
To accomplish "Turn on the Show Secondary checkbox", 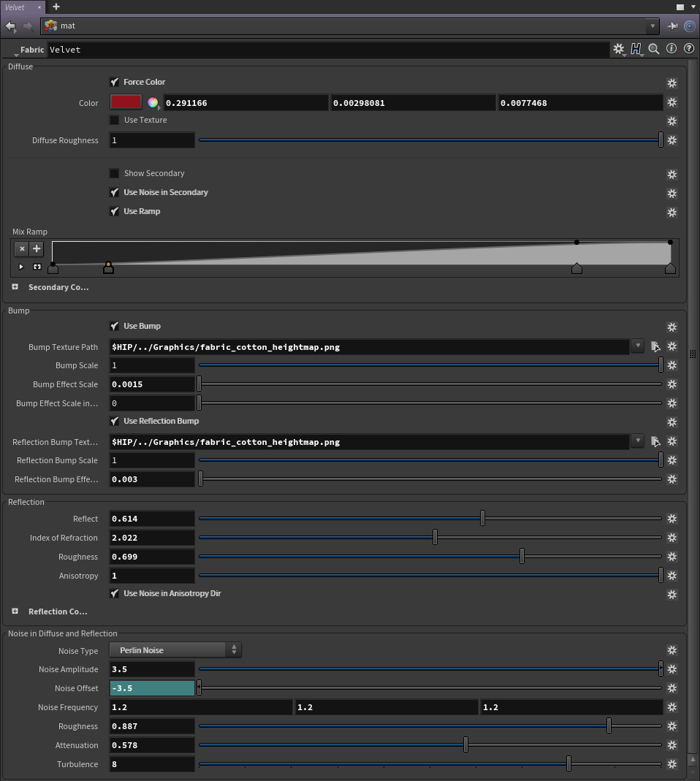I will (x=115, y=173).
